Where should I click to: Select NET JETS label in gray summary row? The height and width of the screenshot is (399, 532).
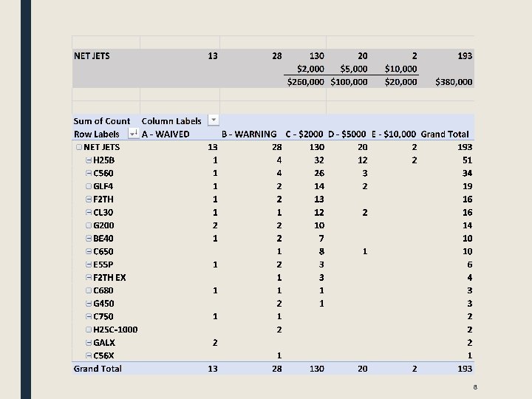pyautogui.click(x=92, y=56)
